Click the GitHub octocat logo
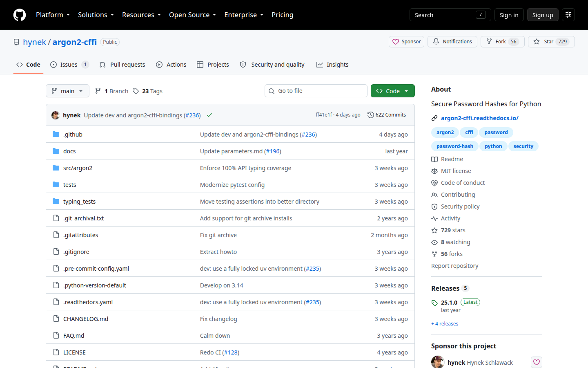 tap(20, 15)
